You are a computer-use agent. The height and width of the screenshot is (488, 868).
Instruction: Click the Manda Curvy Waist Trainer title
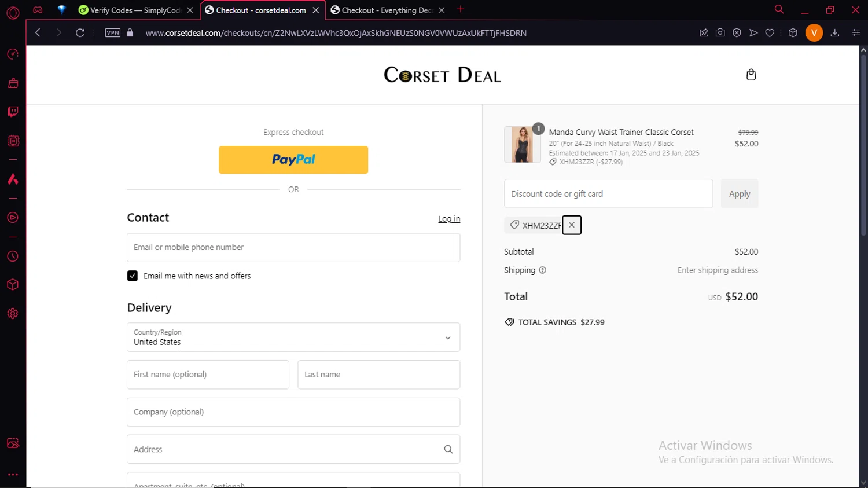(621, 132)
